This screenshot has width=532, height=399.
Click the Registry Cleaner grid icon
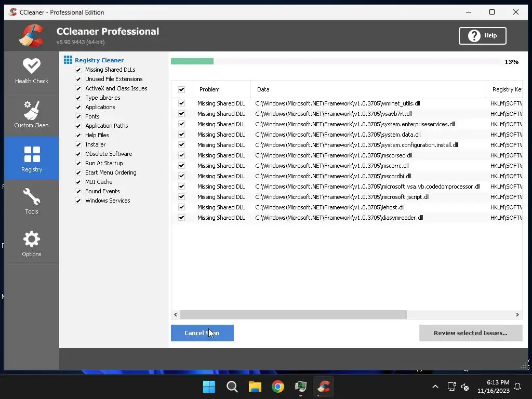tap(68, 60)
